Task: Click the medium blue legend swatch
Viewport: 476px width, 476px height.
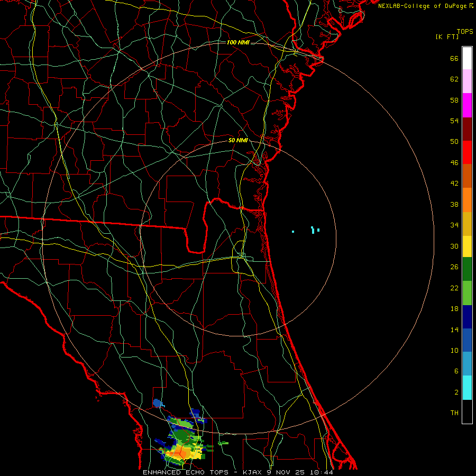Action: (x=467, y=340)
